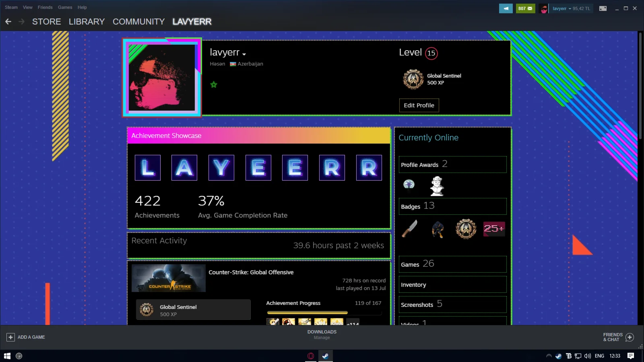The image size is (644, 362).
Task: Click the page's vertical scrollbar
Action: pos(640,85)
